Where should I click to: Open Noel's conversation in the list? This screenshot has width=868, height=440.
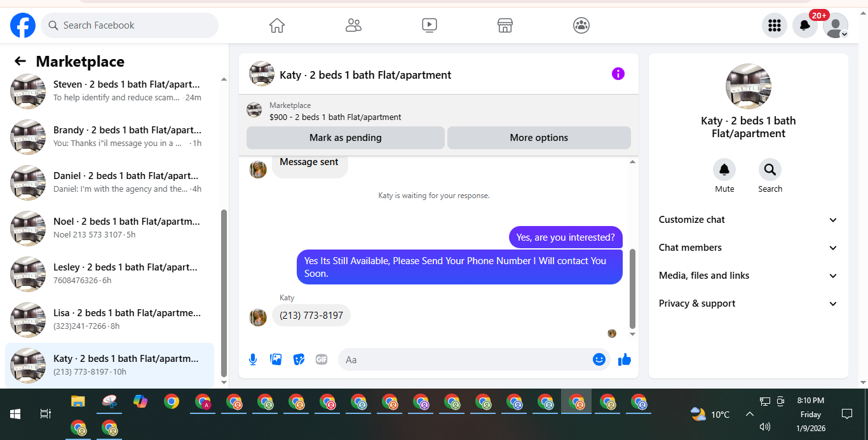[110, 228]
